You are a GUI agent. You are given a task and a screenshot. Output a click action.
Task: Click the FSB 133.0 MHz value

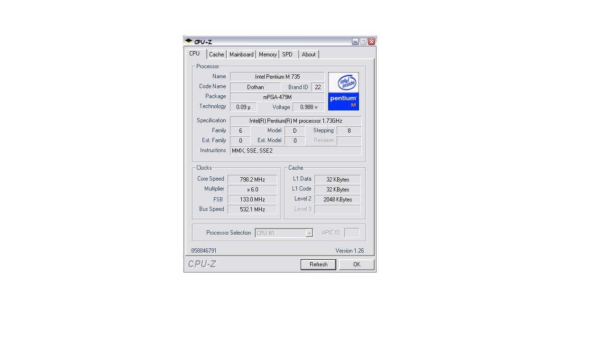pyautogui.click(x=252, y=200)
